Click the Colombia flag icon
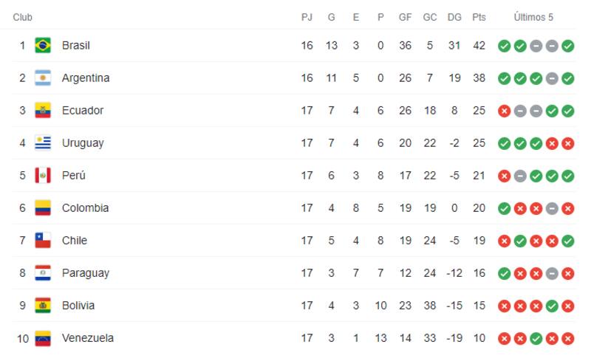Viewport: 591px width, 364px height. pyautogui.click(x=43, y=208)
